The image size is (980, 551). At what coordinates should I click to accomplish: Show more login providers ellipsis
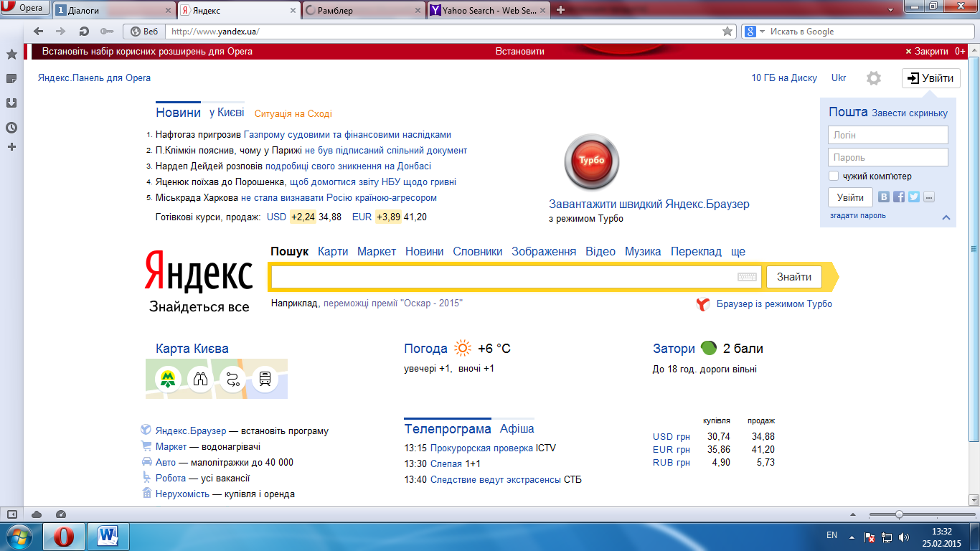[x=929, y=197]
